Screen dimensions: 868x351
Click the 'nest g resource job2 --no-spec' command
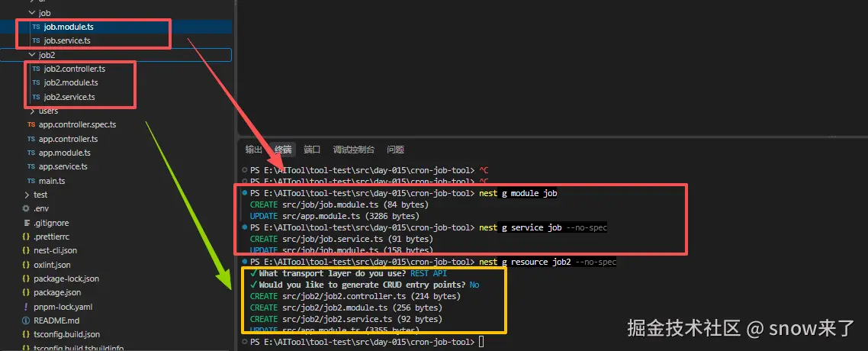(548, 261)
